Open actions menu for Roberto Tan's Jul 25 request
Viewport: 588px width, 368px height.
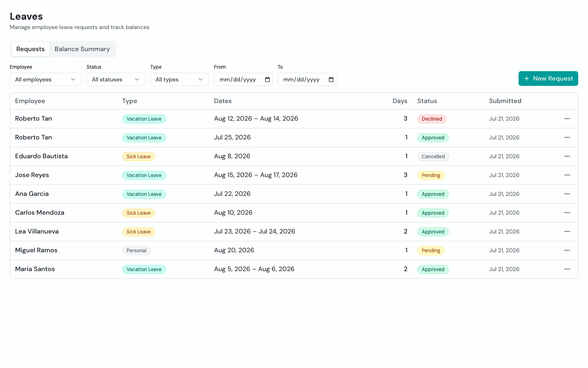pos(567,137)
